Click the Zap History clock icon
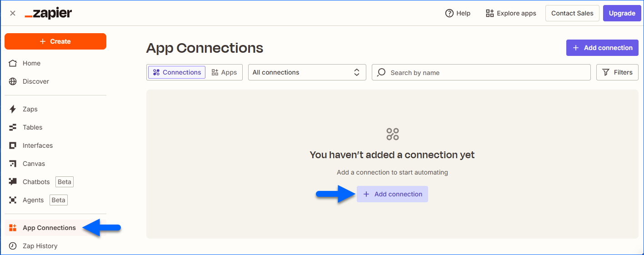644x255 pixels. click(13, 246)
